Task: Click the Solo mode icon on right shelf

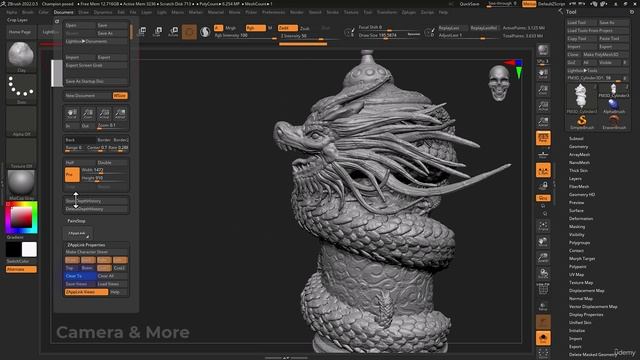Action: tap(543, 338)
